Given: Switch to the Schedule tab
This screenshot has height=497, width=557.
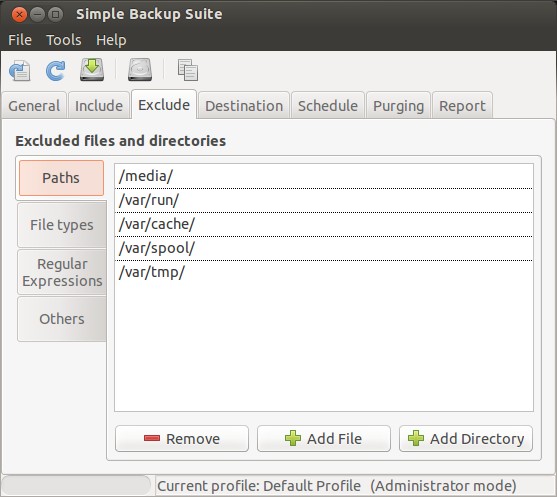Looking at the screenshot, I should point(328,106).
